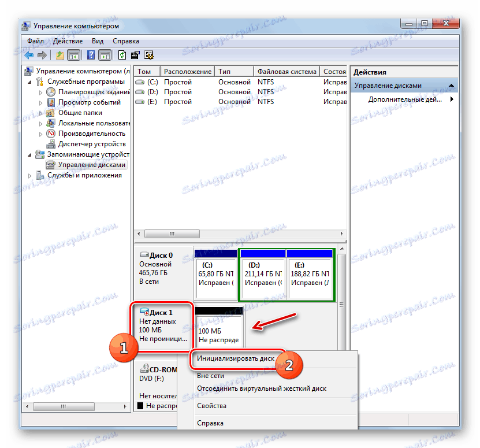Image resolution: width=480 pixels, height=448 pixels.
Task: Click the CD-ROM drive icon
Action: 144,369
